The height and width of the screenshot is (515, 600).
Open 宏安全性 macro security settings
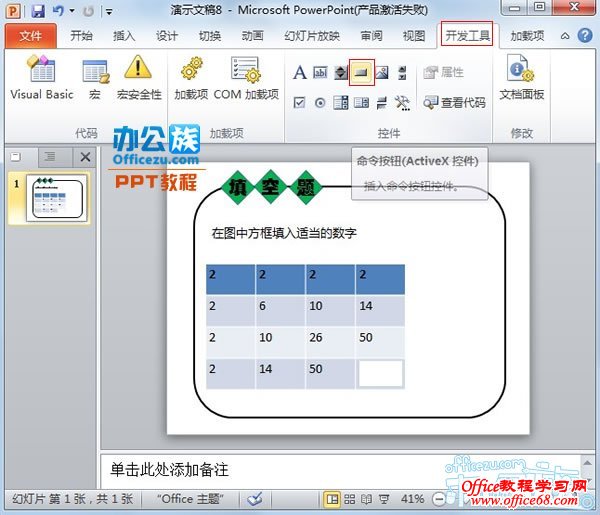tap(139, 78)
